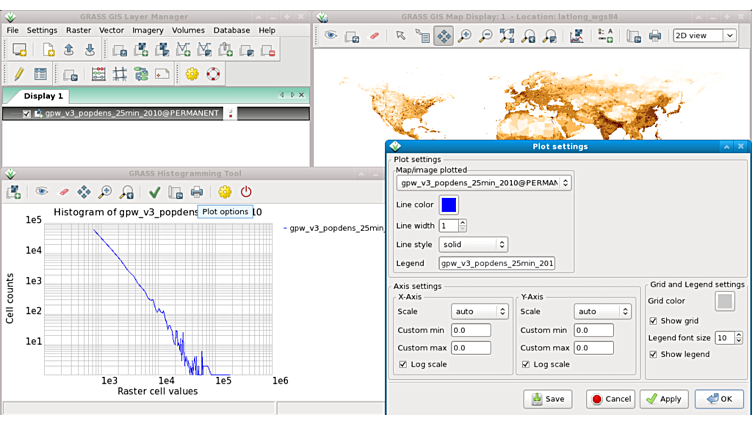Image resolution: width=752 pixels, height=423 pixels.
Task: Click the green checkmark in histogram toolbar
Action: pos(154,192)
